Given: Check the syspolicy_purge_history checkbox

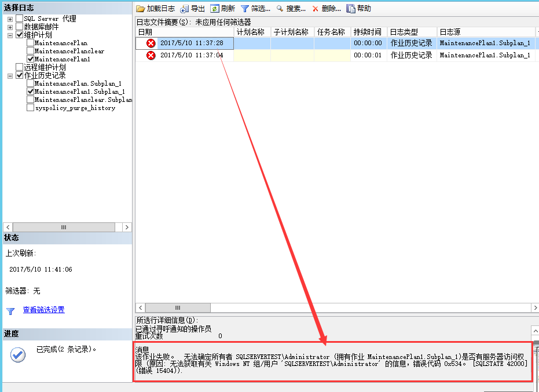Looking at the screenshot, I should pyautogui.click(x=30, y=108).
